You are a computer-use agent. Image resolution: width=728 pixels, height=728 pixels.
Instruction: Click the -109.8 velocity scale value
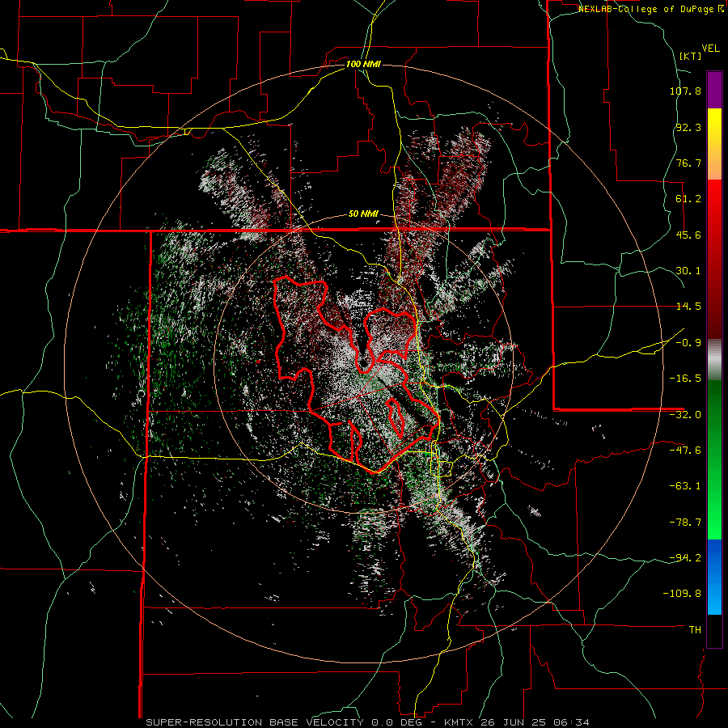682,594
